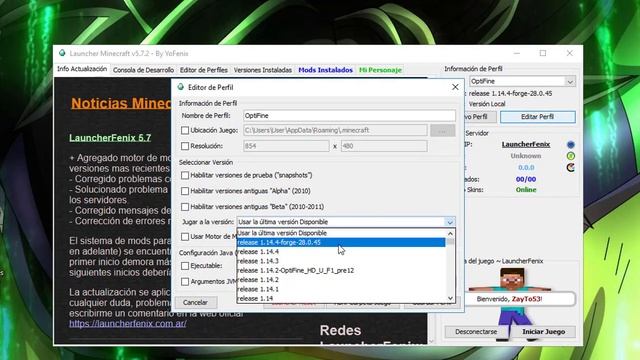Select release 1.14.2-OptiFine_HD_U_F1_pre12 entry
The image size is (640, 360).
coord(341,271)
